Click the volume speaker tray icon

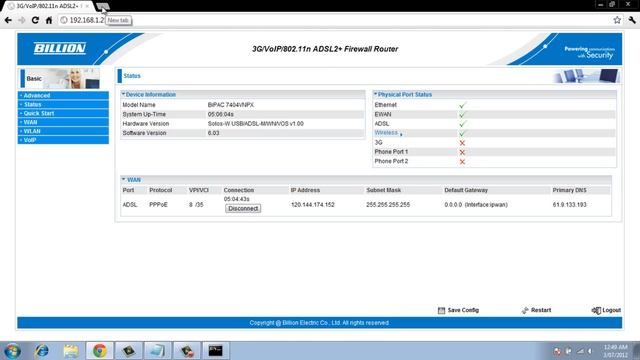click(590, 351)
